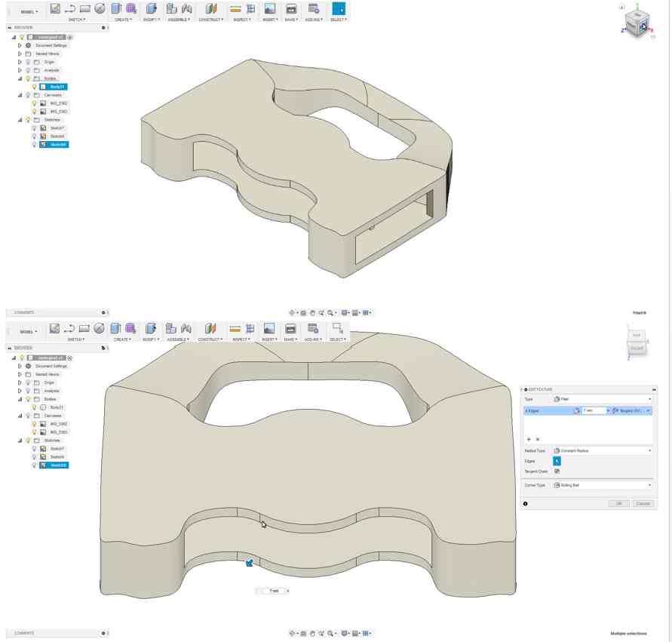Click Create Sketch icon in upper view toolbar
The image size is (672, 642).
click(55, 8)
